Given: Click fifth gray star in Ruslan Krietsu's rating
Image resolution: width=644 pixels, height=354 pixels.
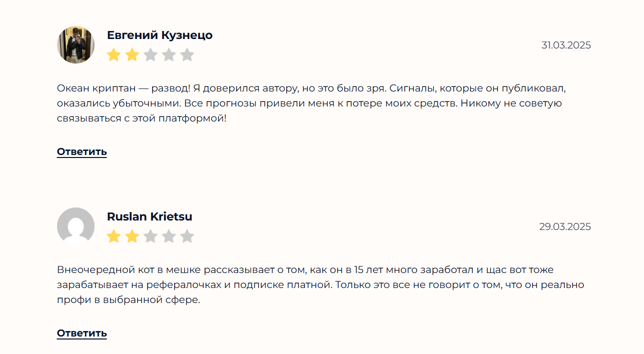Looking at the screenshot, I should point(187,236).
